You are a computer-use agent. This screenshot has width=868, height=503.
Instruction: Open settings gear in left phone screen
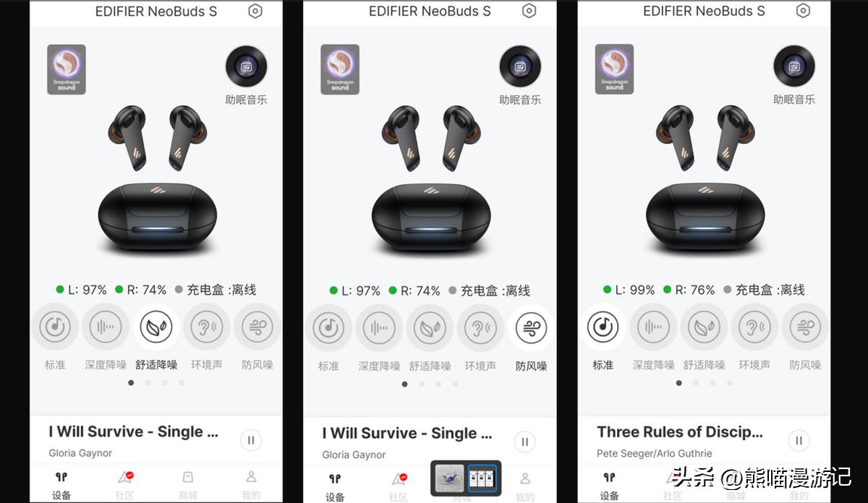[255, 11]
